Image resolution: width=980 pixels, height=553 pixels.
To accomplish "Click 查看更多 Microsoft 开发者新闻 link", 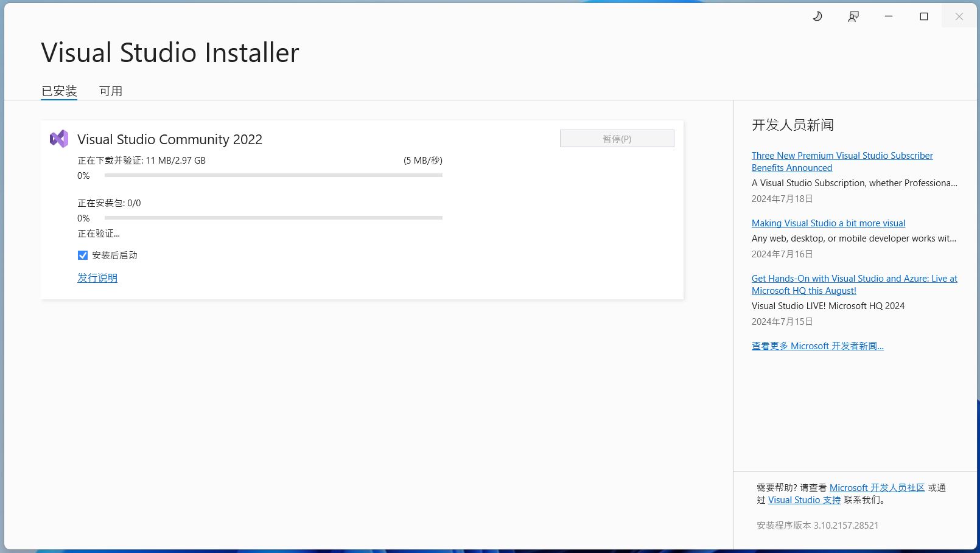I will pyautogui.click(x=817, y=346).
